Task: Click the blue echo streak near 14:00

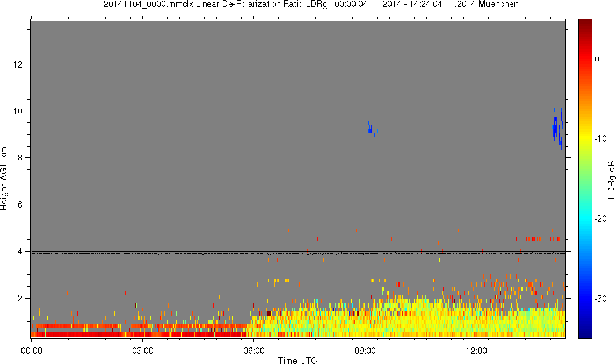Action: (x=558, y=129)
